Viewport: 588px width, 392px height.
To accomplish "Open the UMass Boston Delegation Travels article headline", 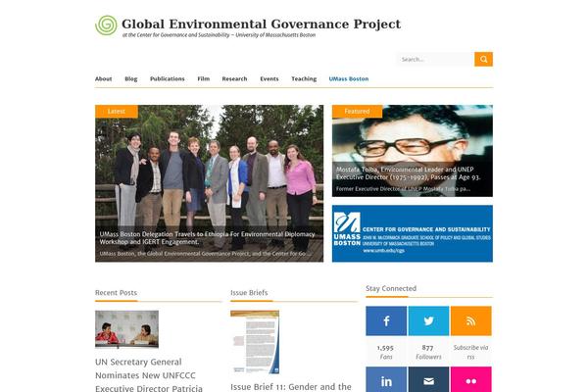I will click(207, 238).
